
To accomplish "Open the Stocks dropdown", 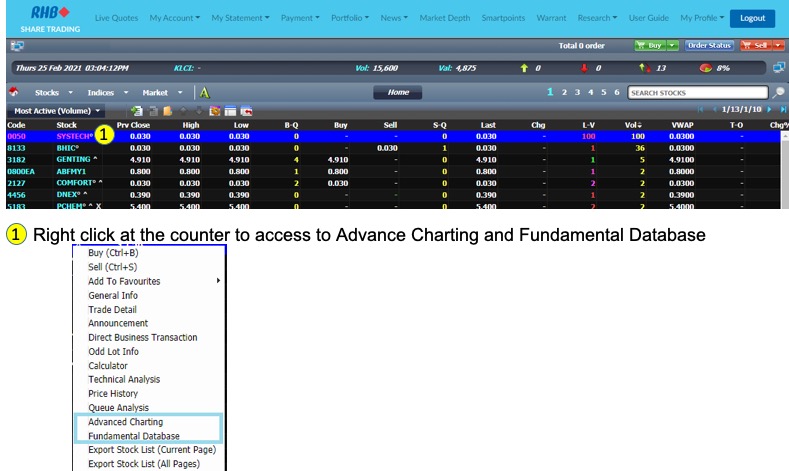I will 54,93.
